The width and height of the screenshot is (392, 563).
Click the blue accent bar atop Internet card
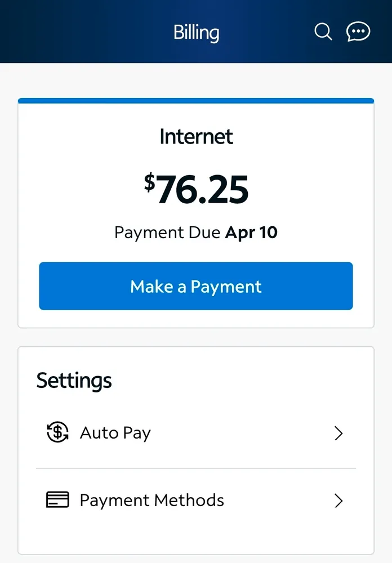pos(196,101)
